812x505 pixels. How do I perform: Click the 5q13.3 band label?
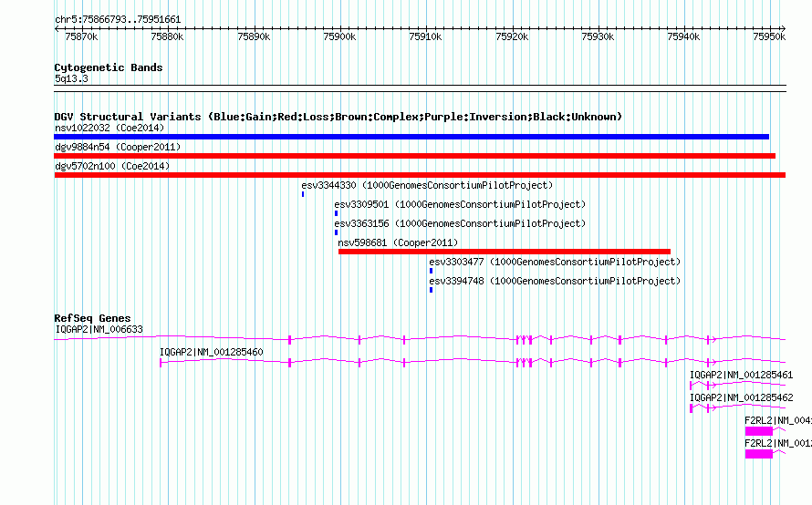click(x=71, y=78)
